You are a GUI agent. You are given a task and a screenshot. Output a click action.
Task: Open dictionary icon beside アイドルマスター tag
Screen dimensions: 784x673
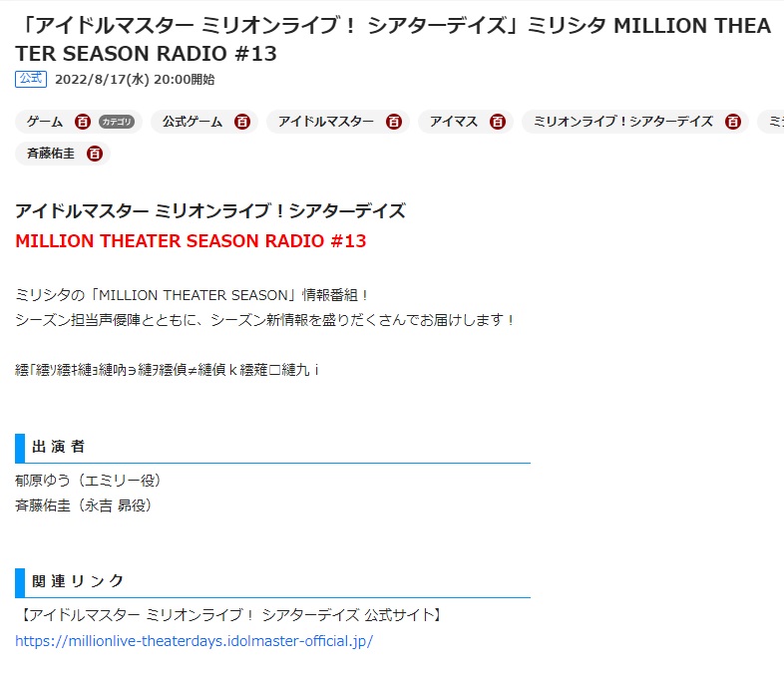pos(394,122)
